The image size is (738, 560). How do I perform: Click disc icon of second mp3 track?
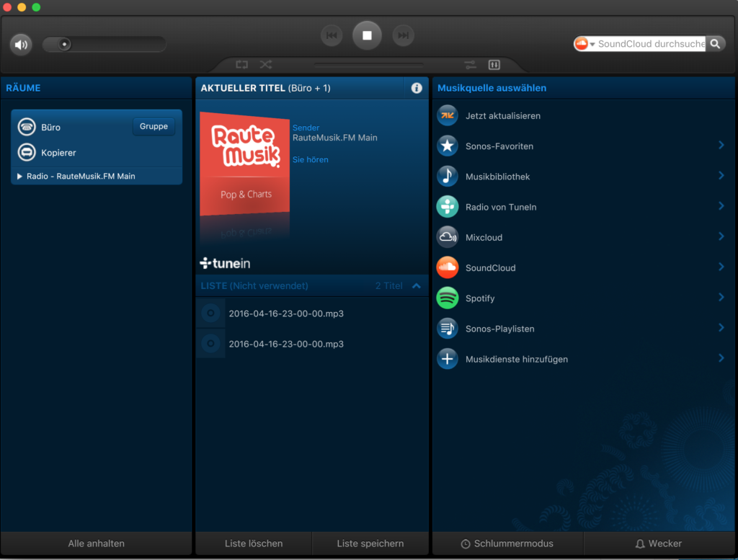click(211, 344)
